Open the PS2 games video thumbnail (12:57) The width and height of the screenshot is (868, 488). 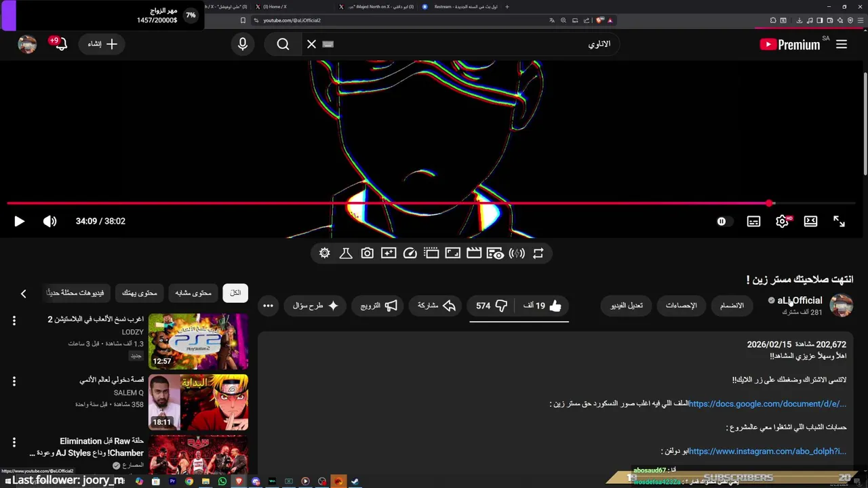tap(198, 341)
